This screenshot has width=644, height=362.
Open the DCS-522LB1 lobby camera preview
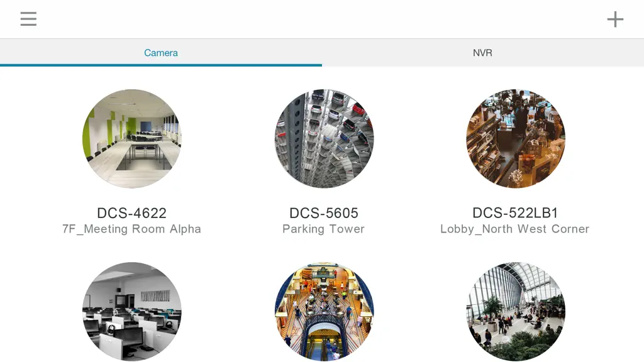516,138
